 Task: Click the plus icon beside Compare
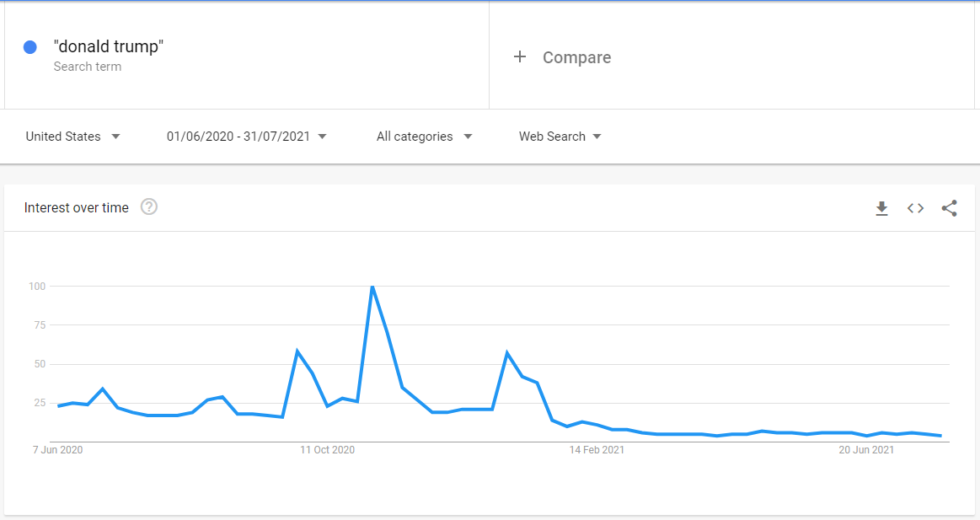pos(520,57)
